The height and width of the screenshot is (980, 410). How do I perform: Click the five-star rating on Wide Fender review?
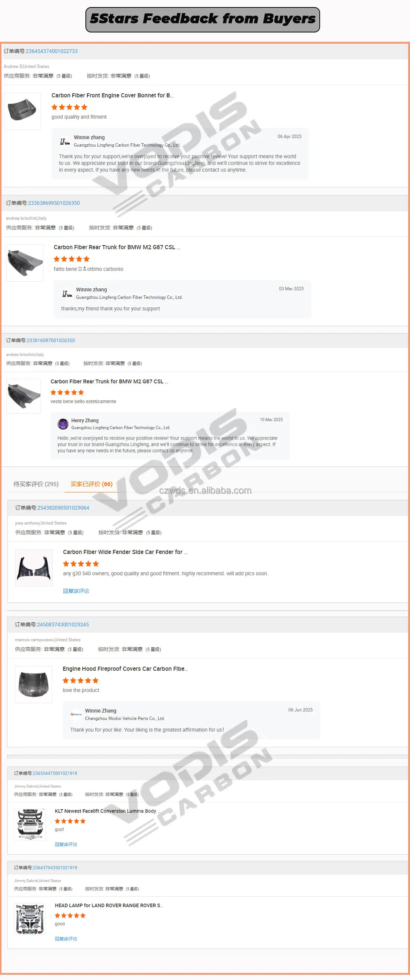[81, 564]
